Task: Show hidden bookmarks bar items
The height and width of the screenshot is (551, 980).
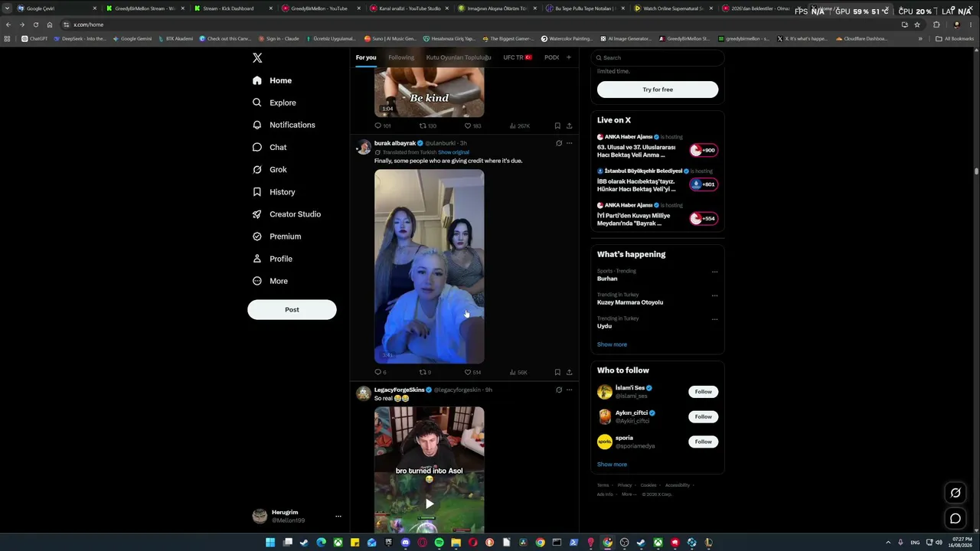Action: pos(920,38)
